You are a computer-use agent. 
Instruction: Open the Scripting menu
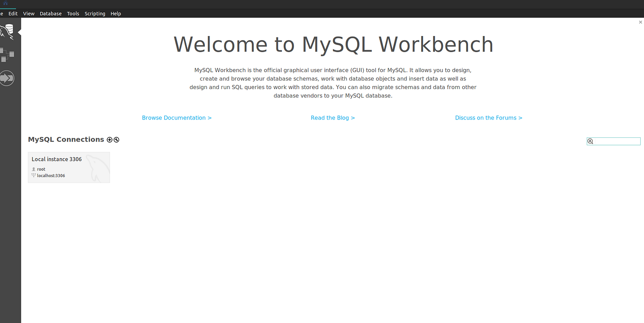tap(95, 13)
